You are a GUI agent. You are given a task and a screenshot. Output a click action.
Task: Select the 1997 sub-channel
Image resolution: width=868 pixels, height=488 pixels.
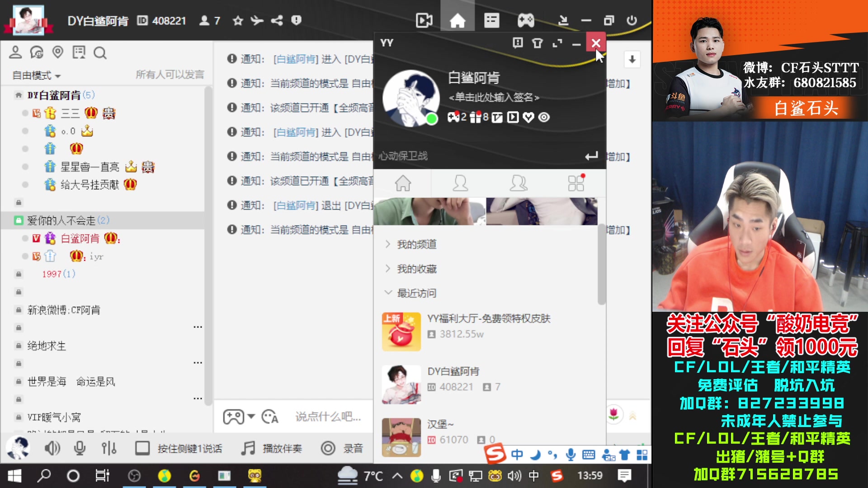point(59,274)
